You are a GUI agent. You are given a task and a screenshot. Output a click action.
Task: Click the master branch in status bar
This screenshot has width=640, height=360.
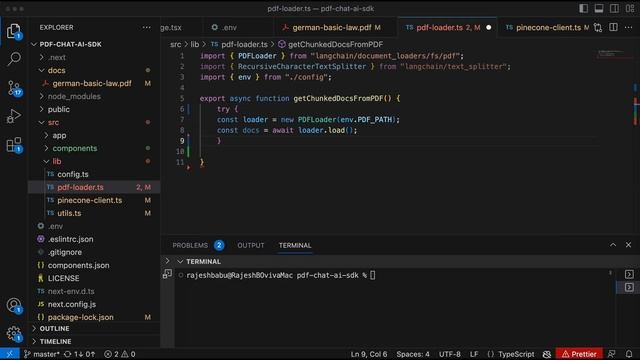point(41,354)
